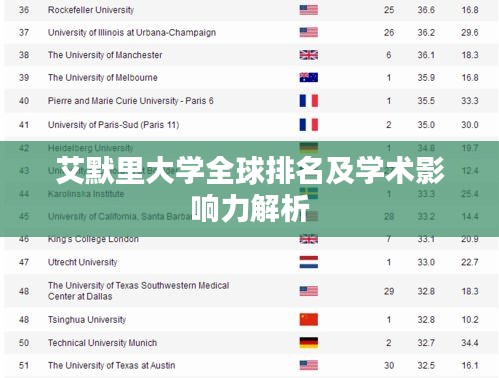Select the French flag for Pierre and Marie Curie University

pos(308,101)
